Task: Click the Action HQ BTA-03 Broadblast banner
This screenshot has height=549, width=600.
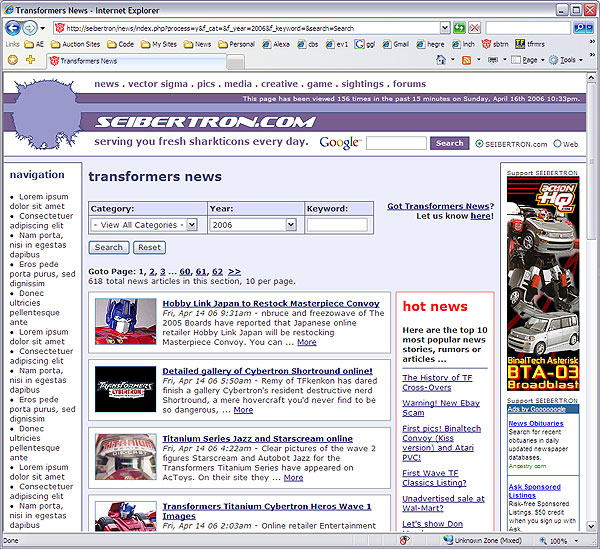Action: tap(543, 283)
